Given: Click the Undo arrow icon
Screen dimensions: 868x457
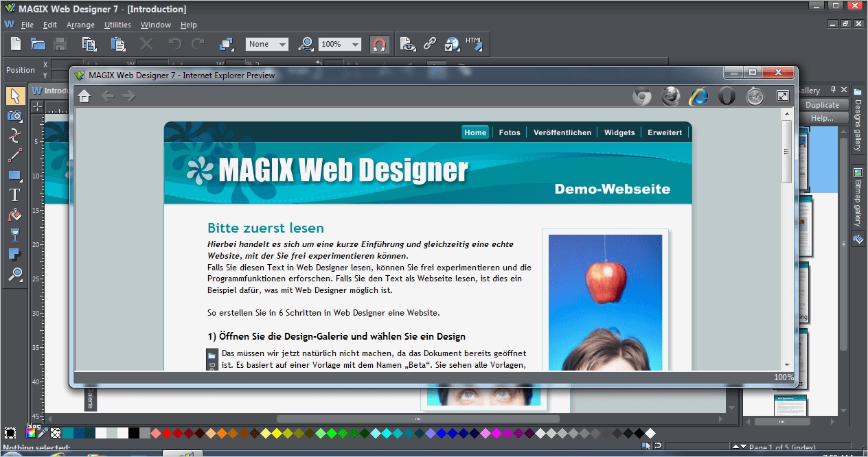Looking at the screenshot, I should (175, 44).
